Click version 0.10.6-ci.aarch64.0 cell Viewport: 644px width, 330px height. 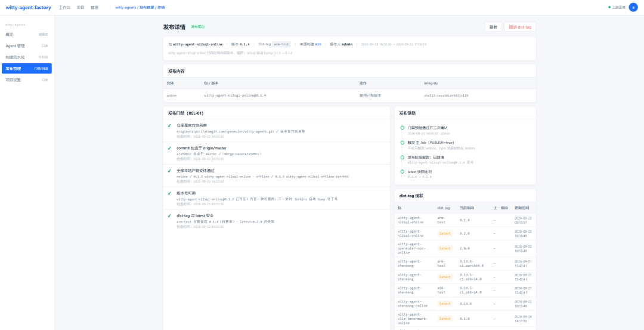[x=472, y=263]
